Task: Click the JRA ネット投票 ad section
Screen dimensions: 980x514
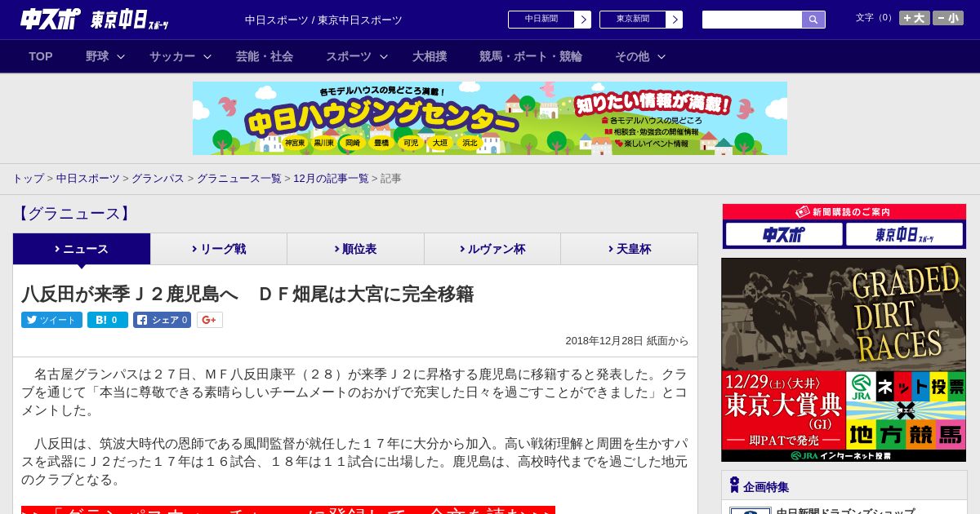Action: tap(906, 410)
